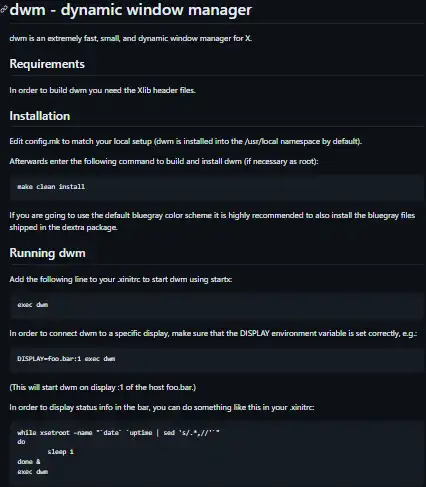This screenshot has height=487, width=426.
Task: Click the 'Add the following line to your .xinitrc' text
Action: click(x=121, y=279)
